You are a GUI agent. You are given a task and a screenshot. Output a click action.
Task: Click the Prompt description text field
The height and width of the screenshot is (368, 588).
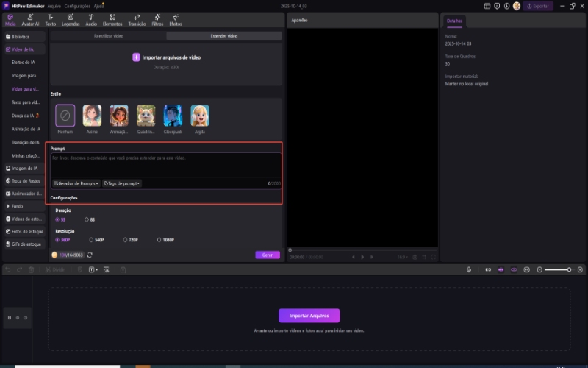[x=166, y=165]
